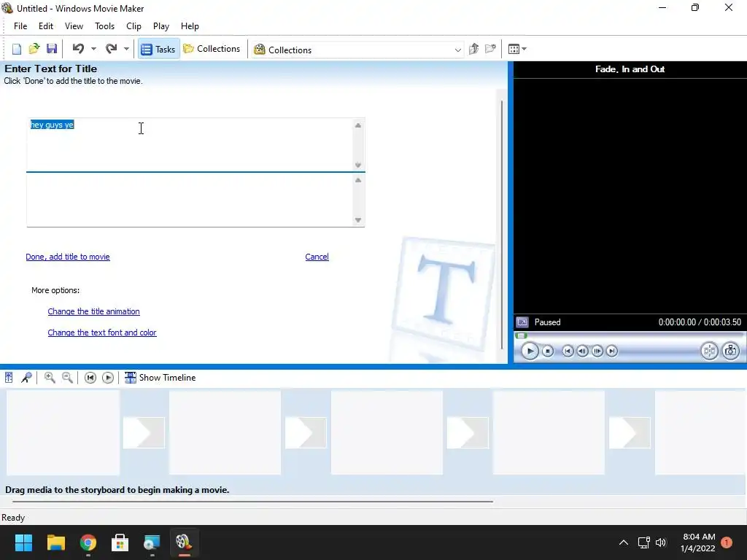Click the Set Audio Levels icon
This screenshot has width=747, height=560.
(9, 378)
